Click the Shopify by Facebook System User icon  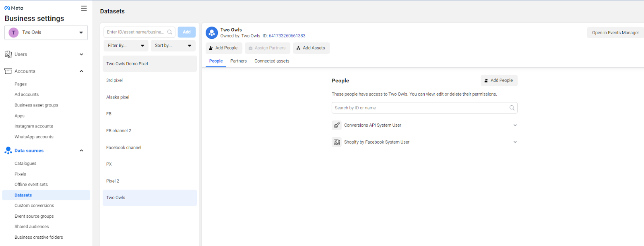pos(337,142)
